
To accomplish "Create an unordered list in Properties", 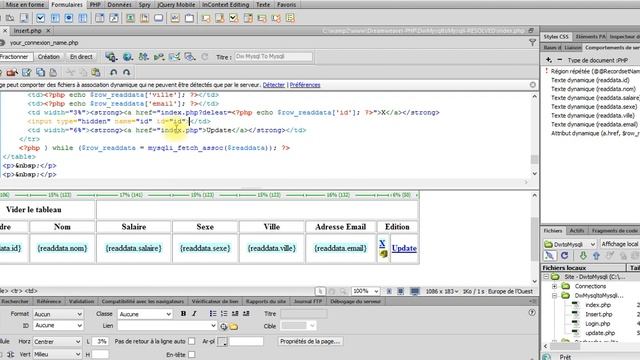I will [x=213, y=313].
